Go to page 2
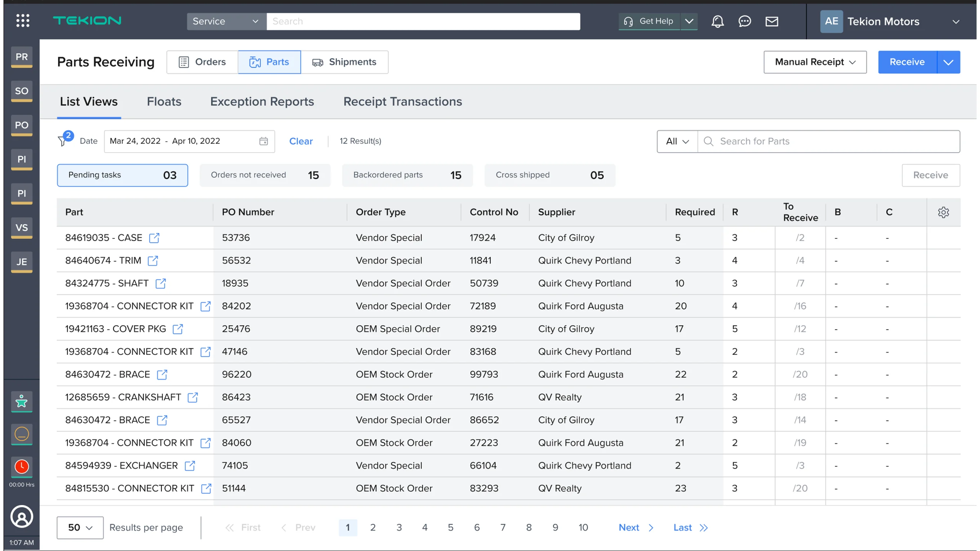The height and width of the screenshot is (551, 980). coord(373,528)
